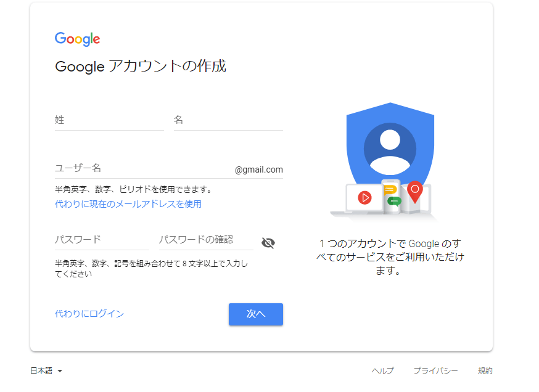Click the 1 つのアカウントで caption text
Viewport: 539px width, 392px height.
[390, 257]
